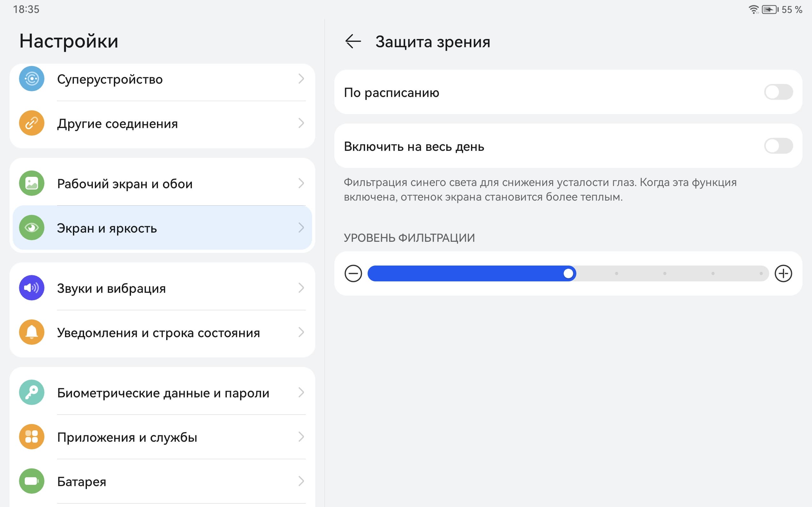
Task: Click chevron beside Приложения и службы
Action: (301, 437)
